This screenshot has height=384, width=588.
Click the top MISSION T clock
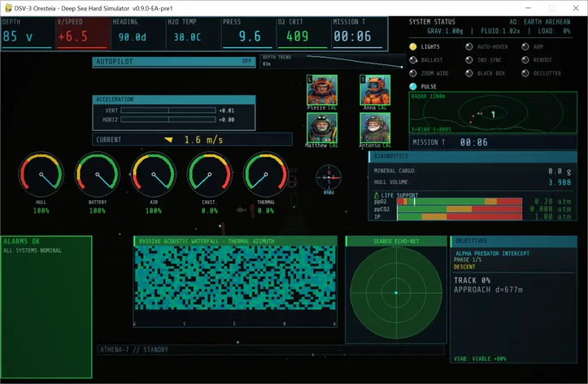click(358, 33)
